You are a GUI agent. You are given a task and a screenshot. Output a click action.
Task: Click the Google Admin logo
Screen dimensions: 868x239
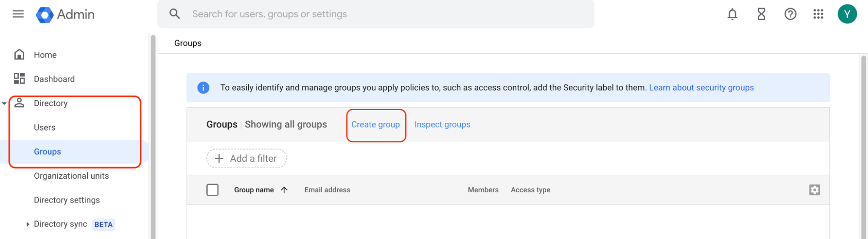(x=66, y=14)
